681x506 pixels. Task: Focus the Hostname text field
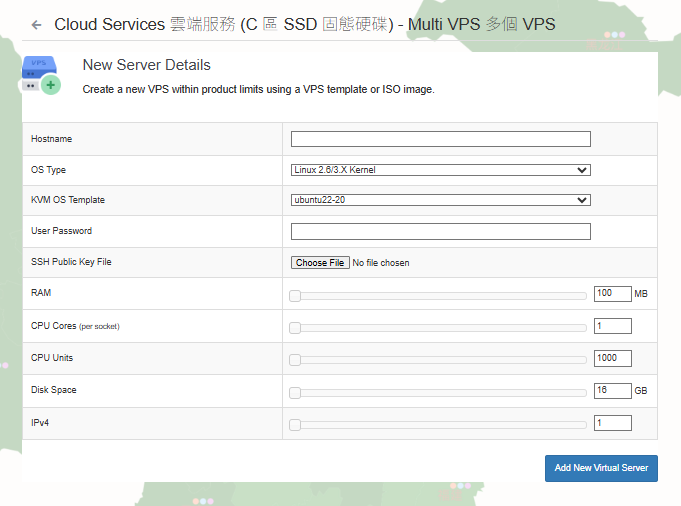click(x=440, y=139)
